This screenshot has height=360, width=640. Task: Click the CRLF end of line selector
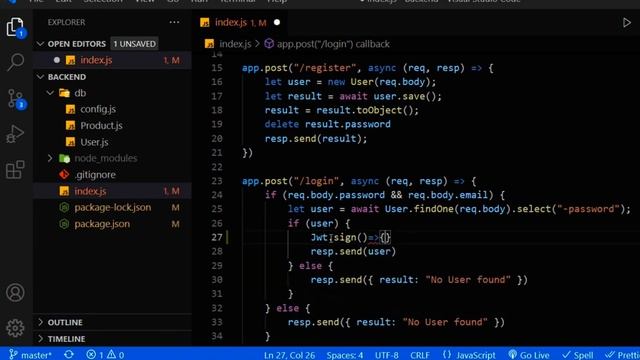[x=420, y=354]
